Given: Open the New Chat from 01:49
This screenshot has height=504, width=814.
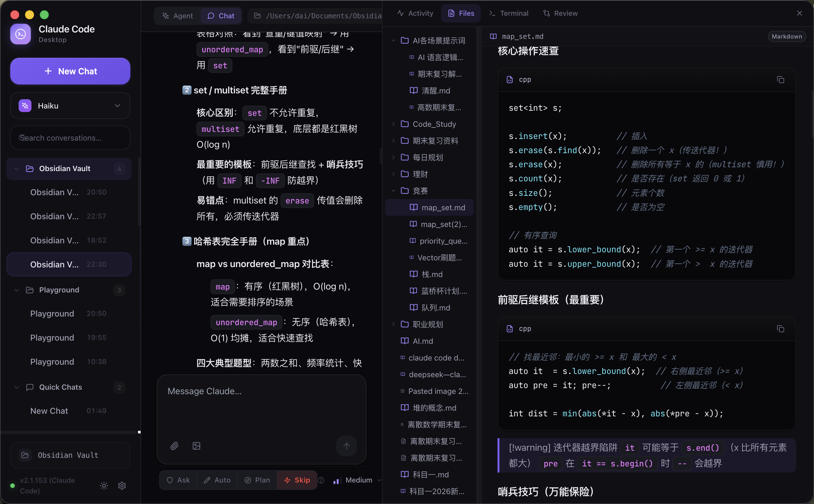Looking at the screenshot, I should coord(69,411).
